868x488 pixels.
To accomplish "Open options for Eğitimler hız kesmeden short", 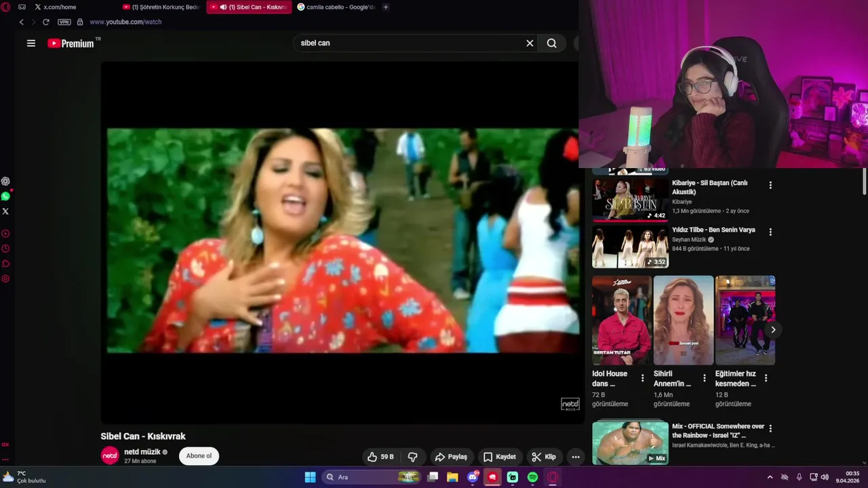I will click(x=766, y=378).
